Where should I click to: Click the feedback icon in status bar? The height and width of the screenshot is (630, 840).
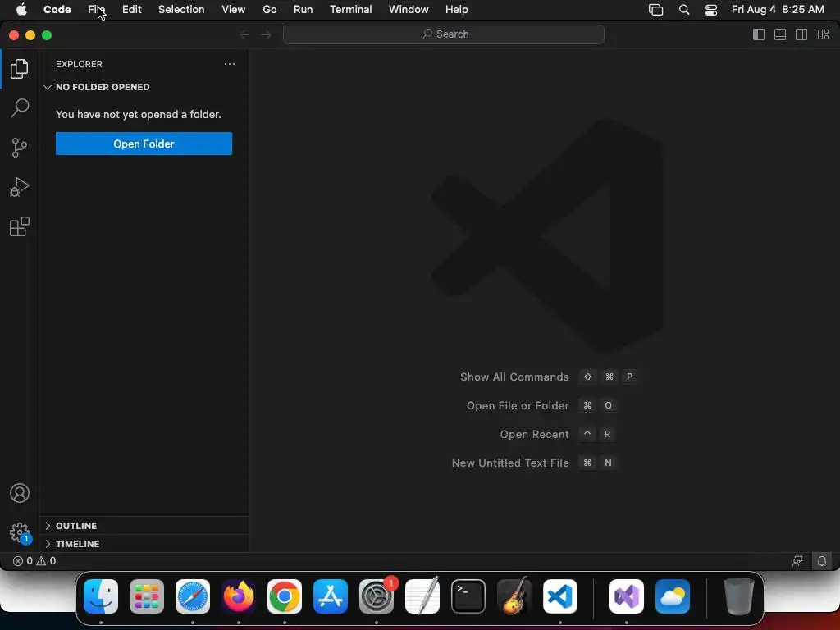(797, 561)
